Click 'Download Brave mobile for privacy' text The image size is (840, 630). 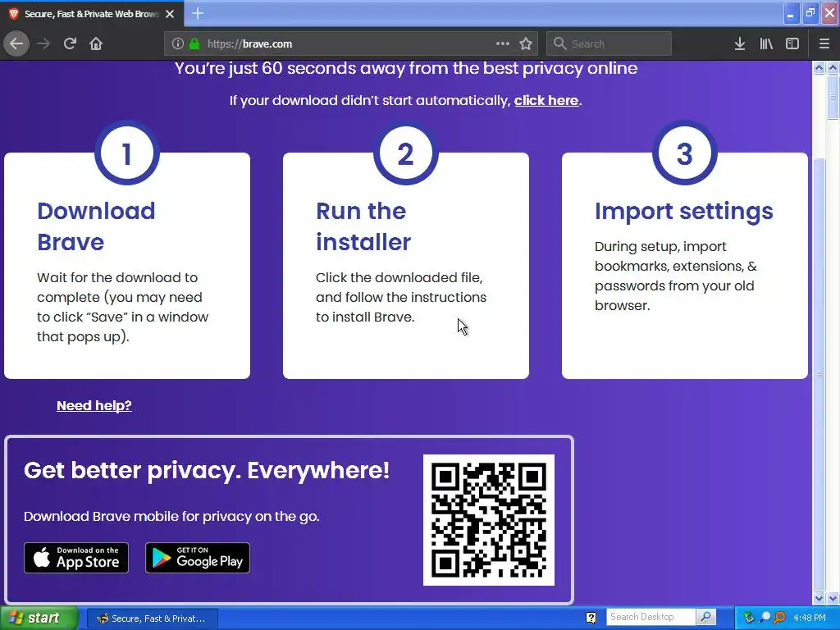pyautogui.click(x=171, y=517)
